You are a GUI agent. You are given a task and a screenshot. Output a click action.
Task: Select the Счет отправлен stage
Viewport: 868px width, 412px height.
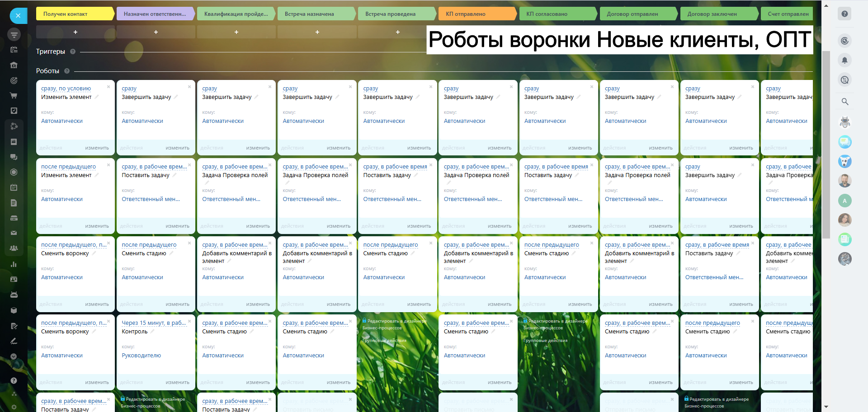click(x=787, y=14)
